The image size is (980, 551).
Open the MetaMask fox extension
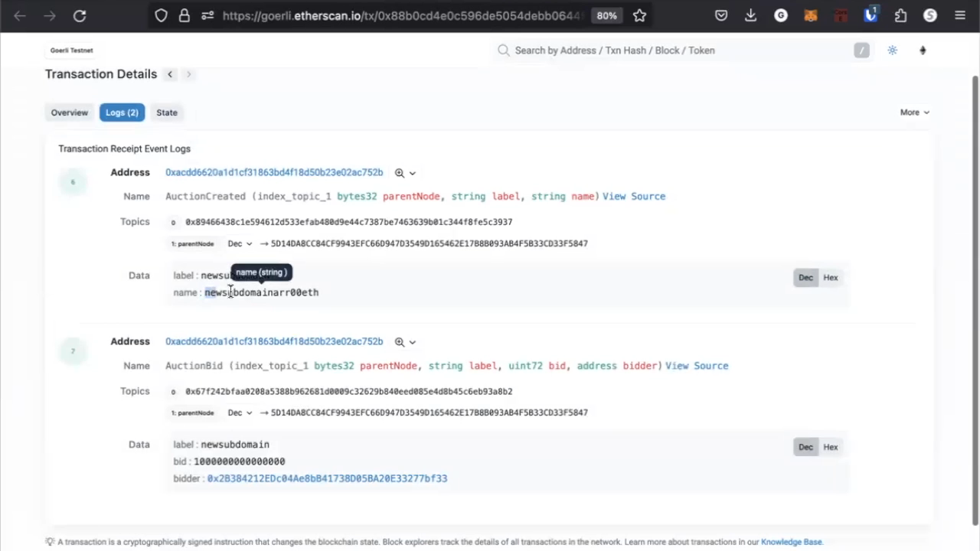(x=811, y=15)
